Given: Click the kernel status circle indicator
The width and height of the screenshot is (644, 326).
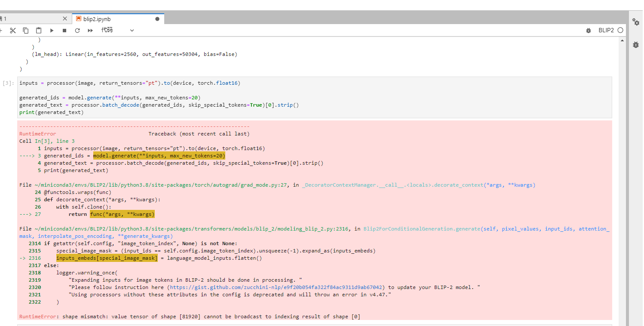Looking at the screenshot, I should click(620, 31).
